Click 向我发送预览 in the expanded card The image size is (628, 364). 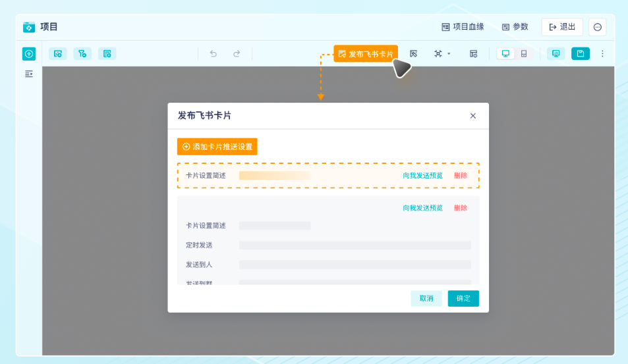(x=422, y=208)
